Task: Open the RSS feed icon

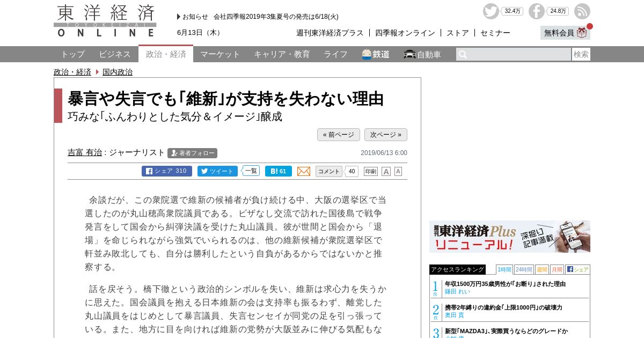Action: (x=582, y=11)
